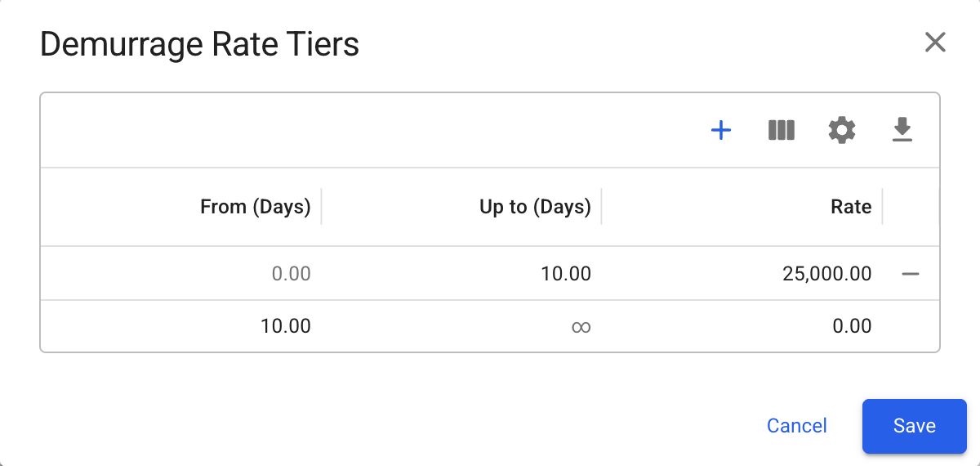
Task: Click the download export icon
Action: [902, 130]
